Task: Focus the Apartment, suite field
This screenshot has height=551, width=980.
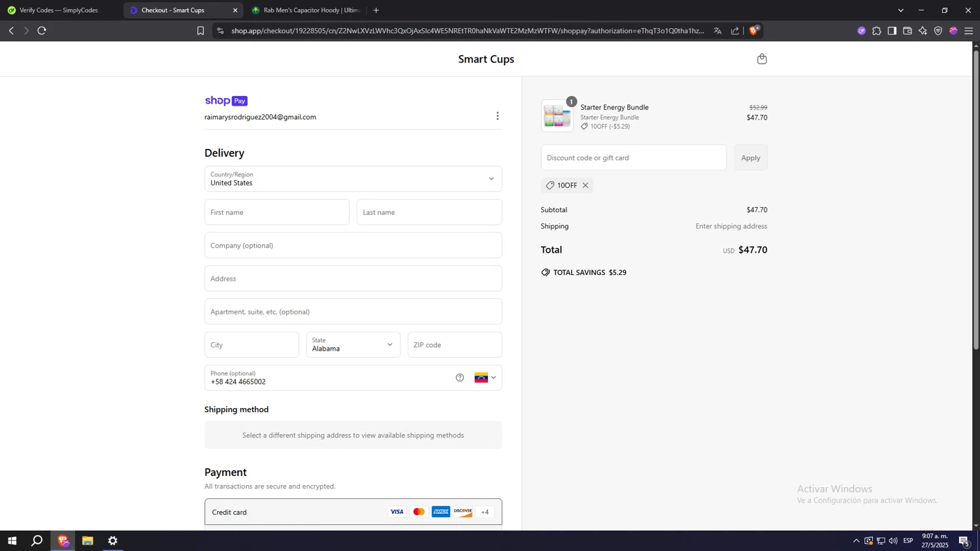Action: tap(353, 311)
